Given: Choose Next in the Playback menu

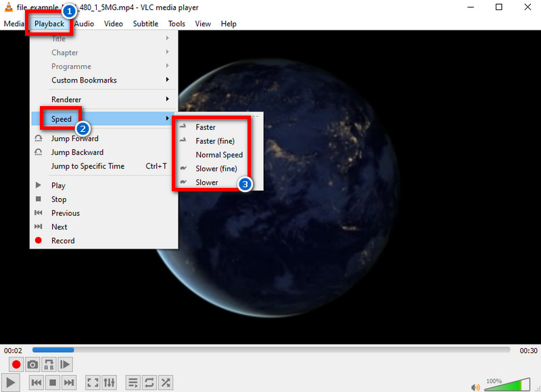Looking at the screenshot, I should 104,226.
